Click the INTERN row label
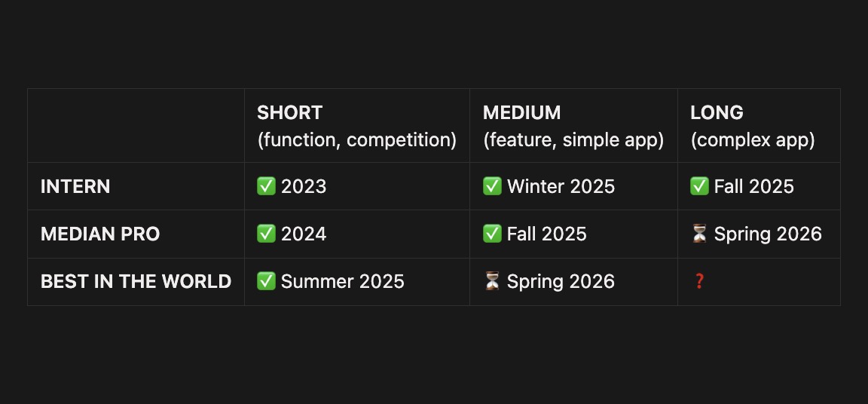 pyautogui.click(x=75, y=187)
